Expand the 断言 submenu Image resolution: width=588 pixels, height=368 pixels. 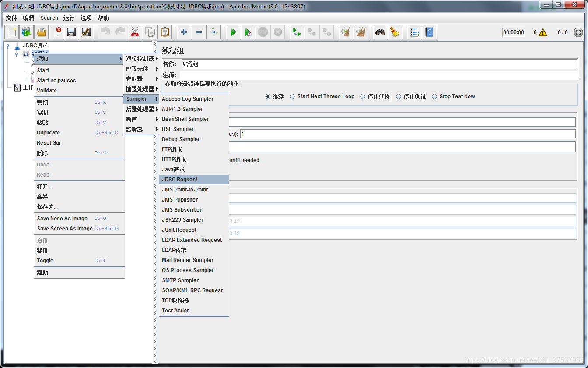click(142, 119)
